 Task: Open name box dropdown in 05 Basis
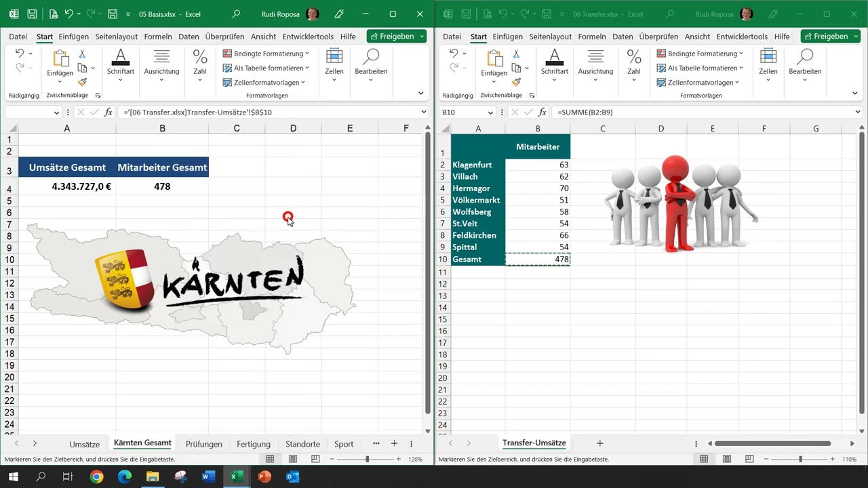56,113
